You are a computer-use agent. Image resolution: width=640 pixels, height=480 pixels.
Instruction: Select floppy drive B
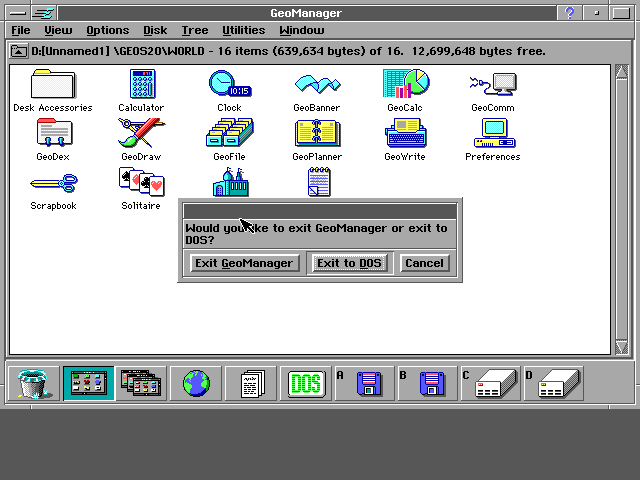click(x=427, y=383)
